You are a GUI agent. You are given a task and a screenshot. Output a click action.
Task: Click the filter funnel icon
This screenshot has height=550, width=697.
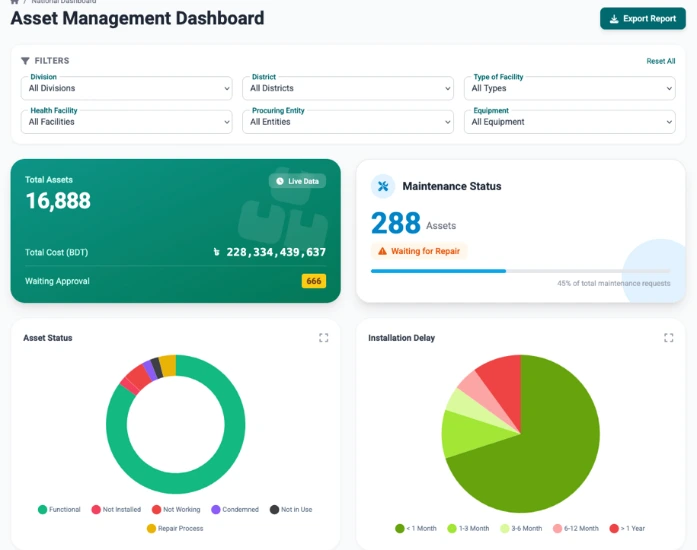(25, 60)
